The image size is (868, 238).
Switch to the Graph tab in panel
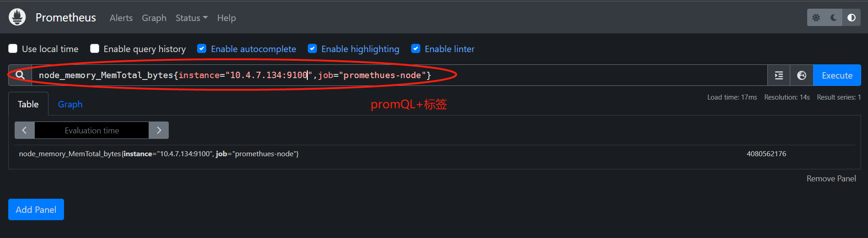coord(70,104)
